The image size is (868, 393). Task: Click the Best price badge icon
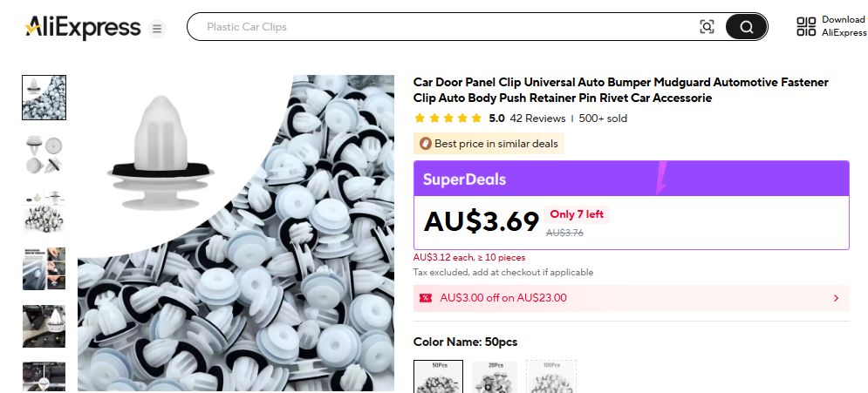point(426,144)
